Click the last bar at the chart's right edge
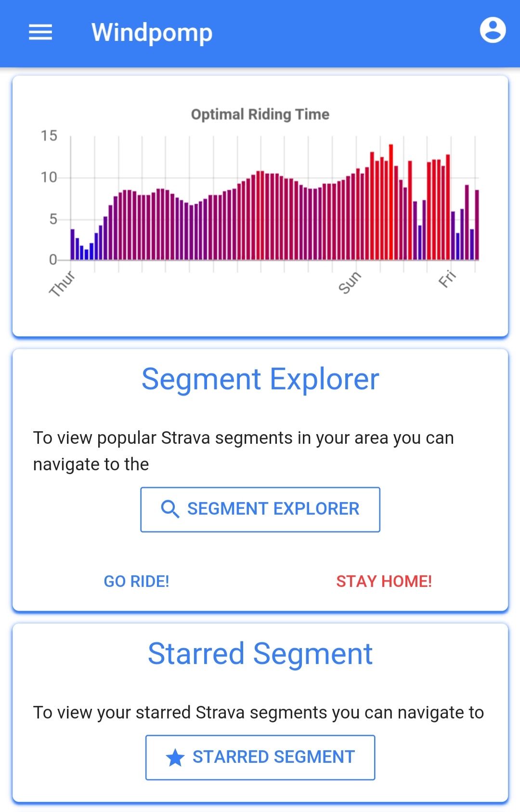This screenshot has height=812, width=520. [x=477, y=225]
